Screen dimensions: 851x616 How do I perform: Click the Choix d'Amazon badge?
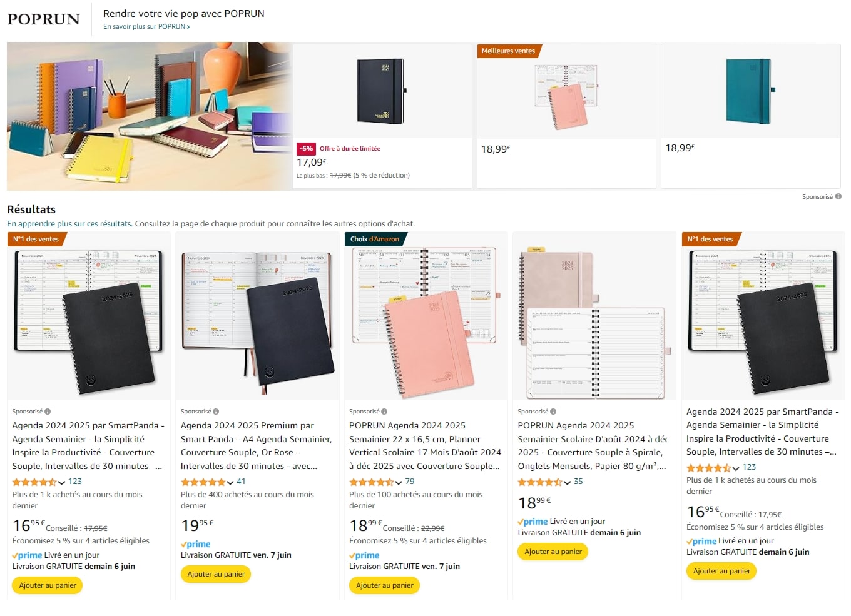tap(375, 239)
